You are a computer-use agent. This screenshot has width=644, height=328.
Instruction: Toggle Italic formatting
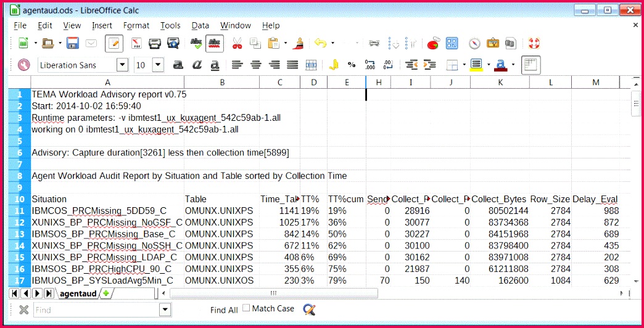click(x=197, y=65)
